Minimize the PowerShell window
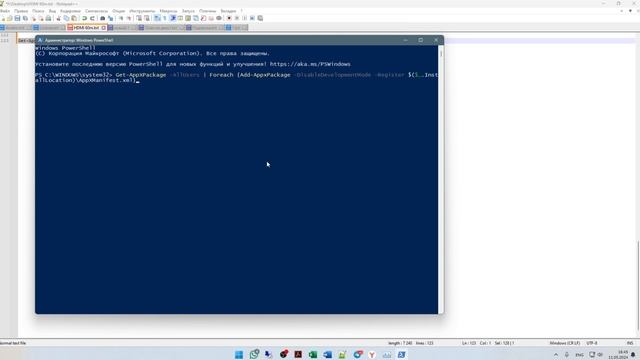This screenshot has width=640, height=360. point(405,40)
